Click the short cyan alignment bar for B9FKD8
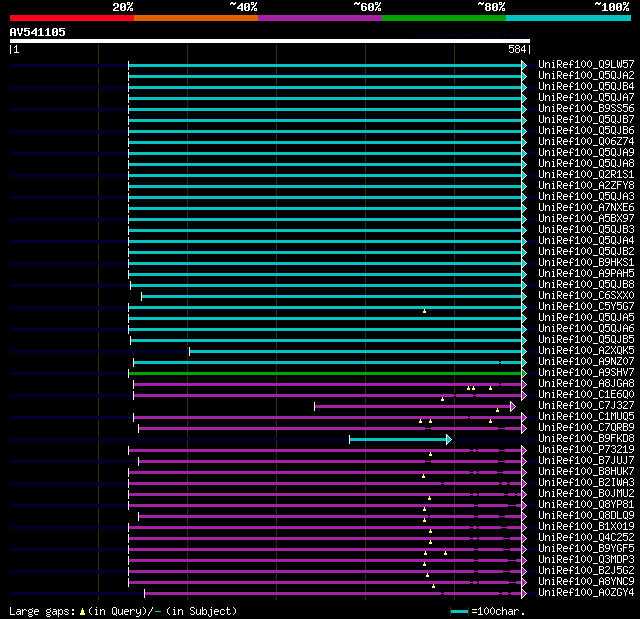Viewport: 640px width, 619px height. (398, 439)
